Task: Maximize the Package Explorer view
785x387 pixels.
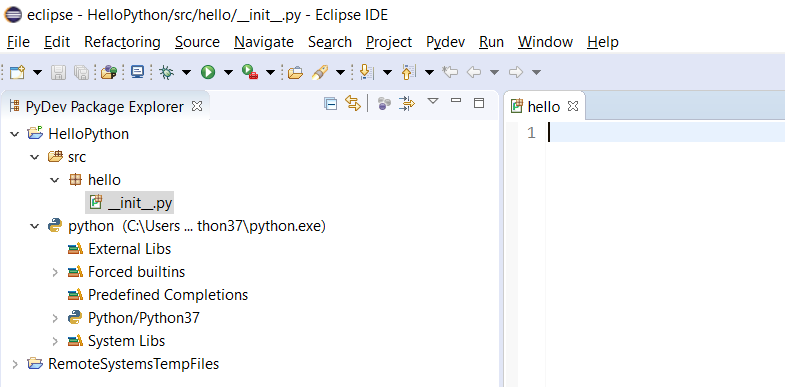Action: coord(479,103)
